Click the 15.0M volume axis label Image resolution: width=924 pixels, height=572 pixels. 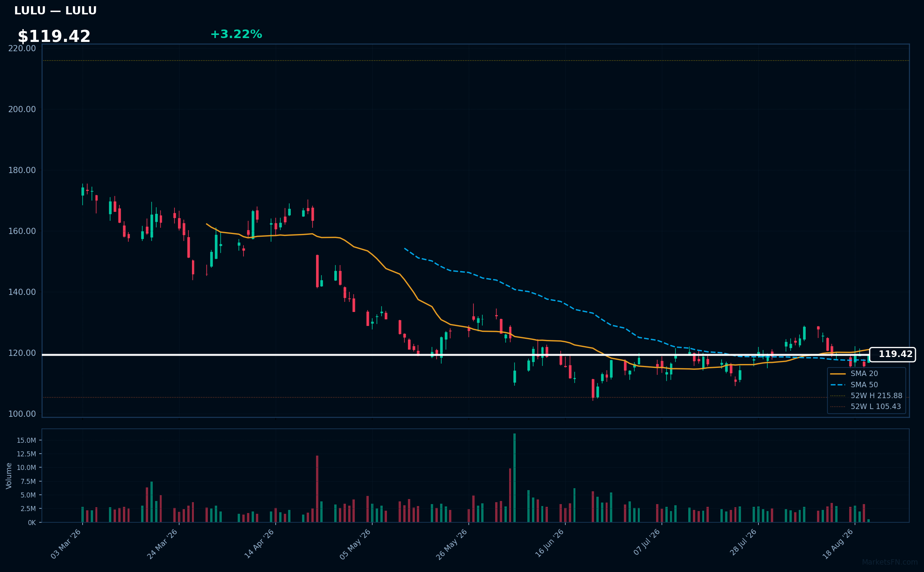click(26, 440)
